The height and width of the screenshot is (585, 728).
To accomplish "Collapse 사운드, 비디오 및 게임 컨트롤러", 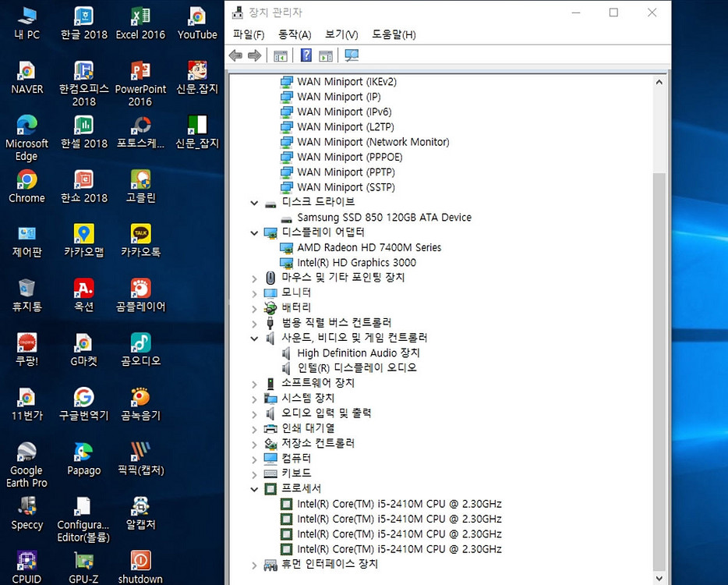I will pyautogui.click(x=254, y=339).
